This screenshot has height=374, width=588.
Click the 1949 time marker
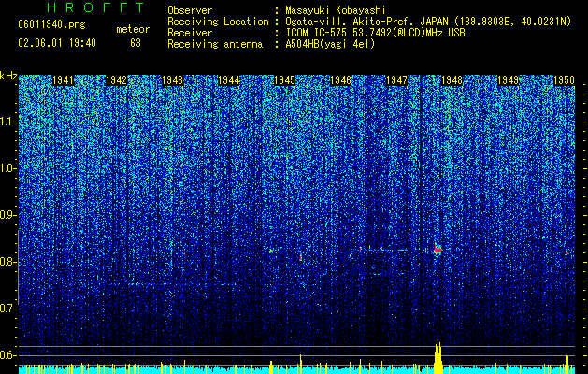[x=509, y=80]
